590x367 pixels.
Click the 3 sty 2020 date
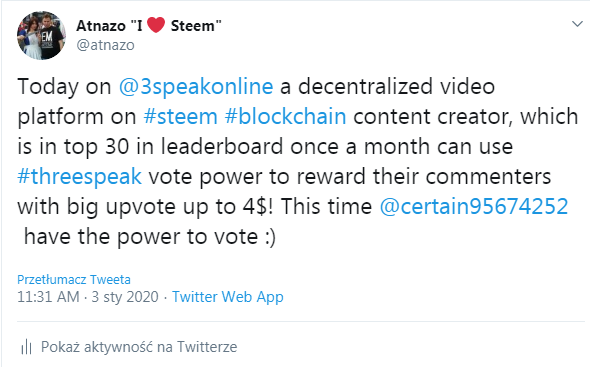(125, 297)
